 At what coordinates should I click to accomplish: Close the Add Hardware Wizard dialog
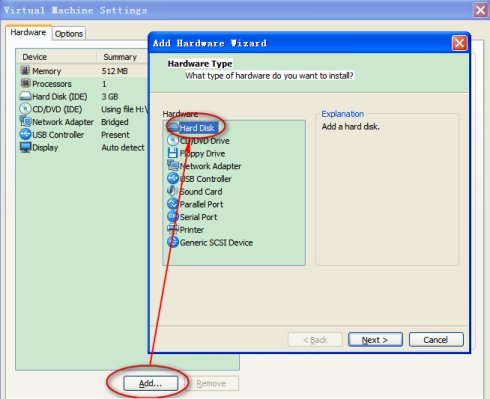coord(459,43)
